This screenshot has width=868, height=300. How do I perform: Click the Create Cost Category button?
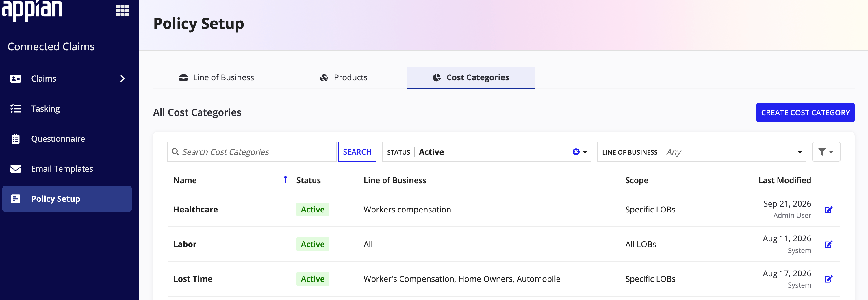tap(805, 113)
